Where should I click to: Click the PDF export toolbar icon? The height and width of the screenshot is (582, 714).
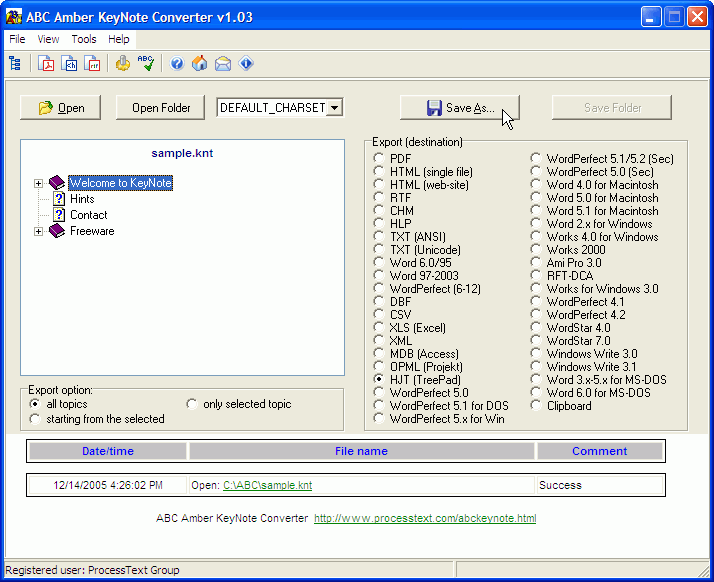pyautogui.click(x=47, y=64)
